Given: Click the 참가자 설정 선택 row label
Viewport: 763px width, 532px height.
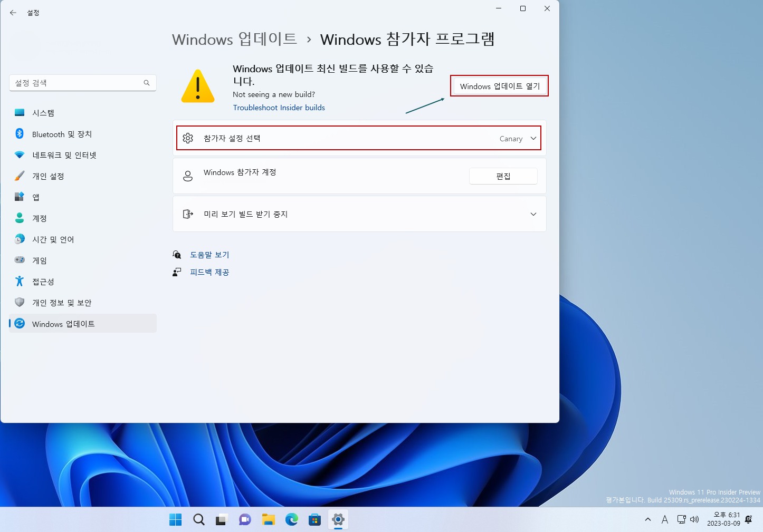Looking at the screenshot, I should coord(232,138).
